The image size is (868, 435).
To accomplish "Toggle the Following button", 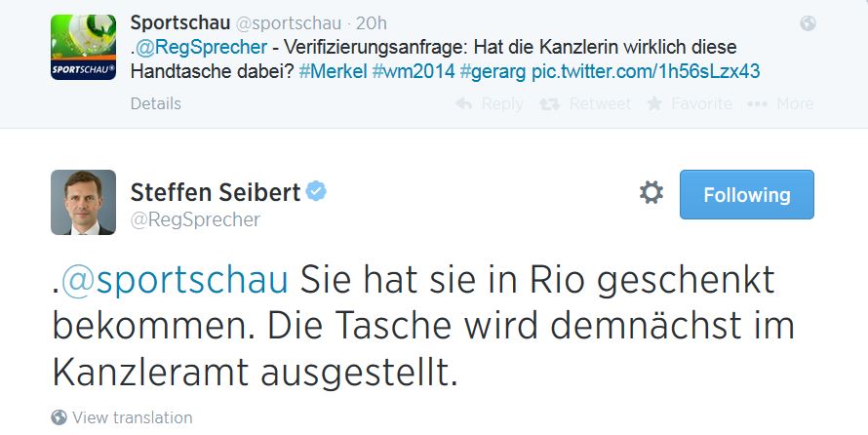I will coord(746,194).
